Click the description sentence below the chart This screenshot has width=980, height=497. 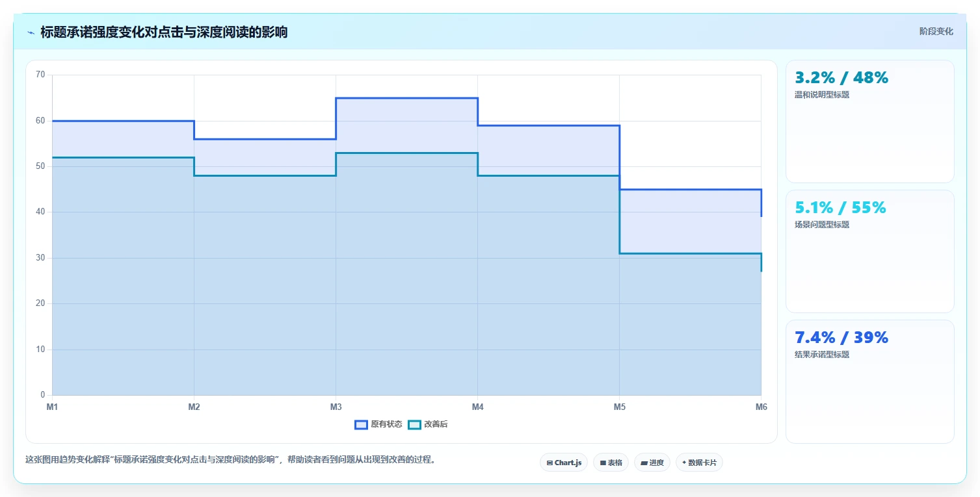[230, 460]
